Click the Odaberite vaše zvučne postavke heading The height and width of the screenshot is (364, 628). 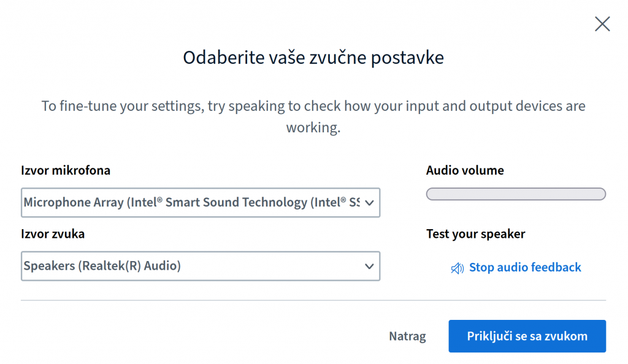pos(313,58)
